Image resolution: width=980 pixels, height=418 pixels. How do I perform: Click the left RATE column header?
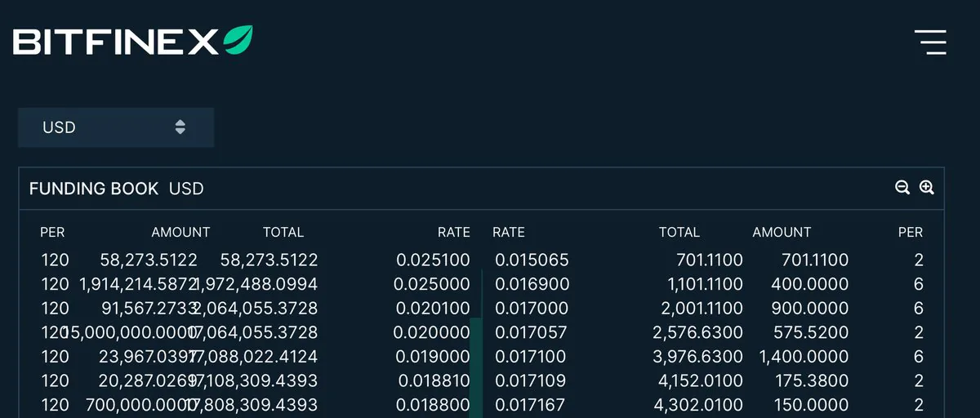pos(454,233)
